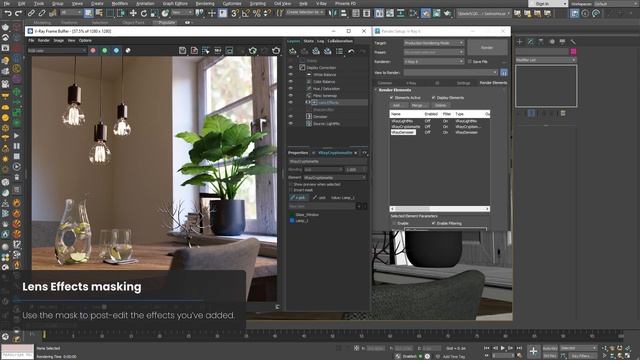The image size is (640, 360).
Task: Hide the White Balance layer
Action: pos(291,75)
